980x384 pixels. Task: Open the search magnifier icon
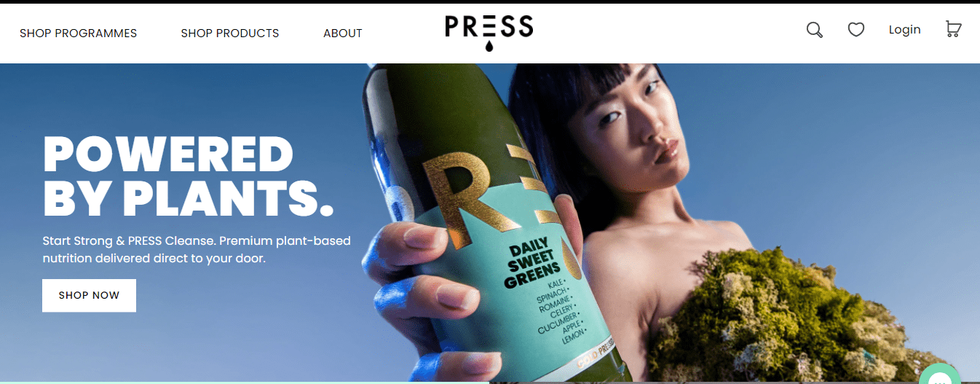815,30
